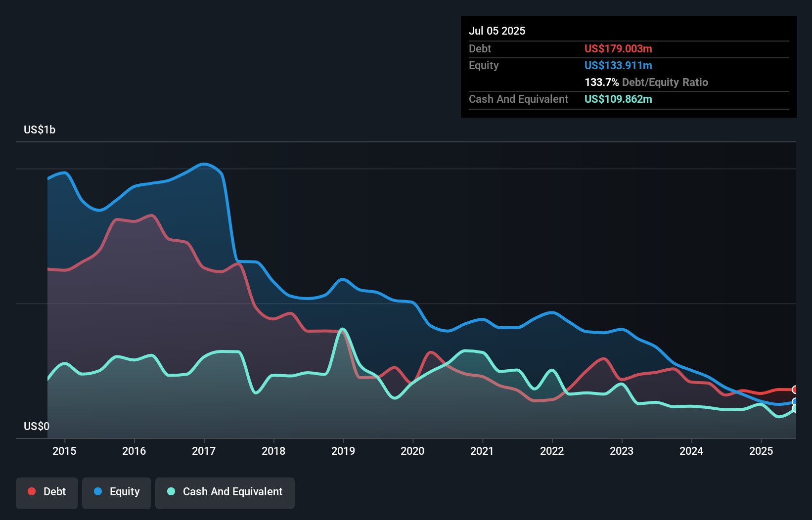The image size is (812, 520).
Task: Click the US$179.003m Debt value in tooltip
Action: (x=618, y=48)
